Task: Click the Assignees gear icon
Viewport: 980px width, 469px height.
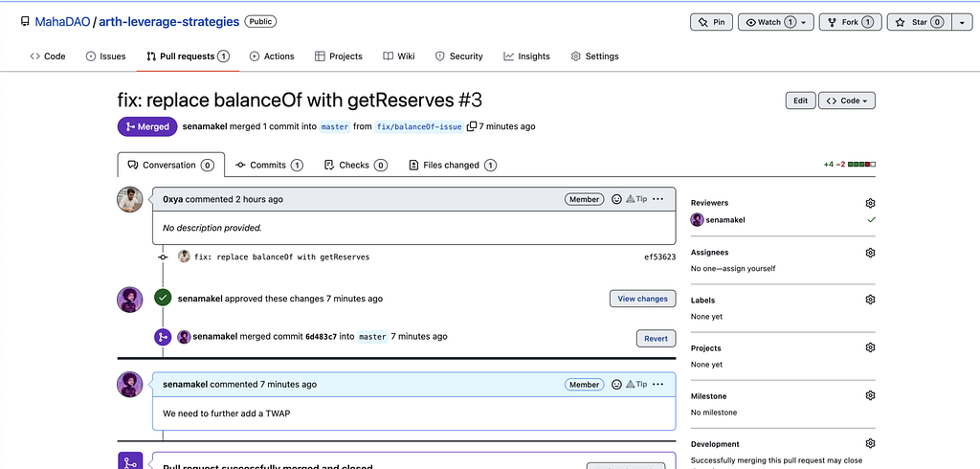Action: [x=870, y=253]
